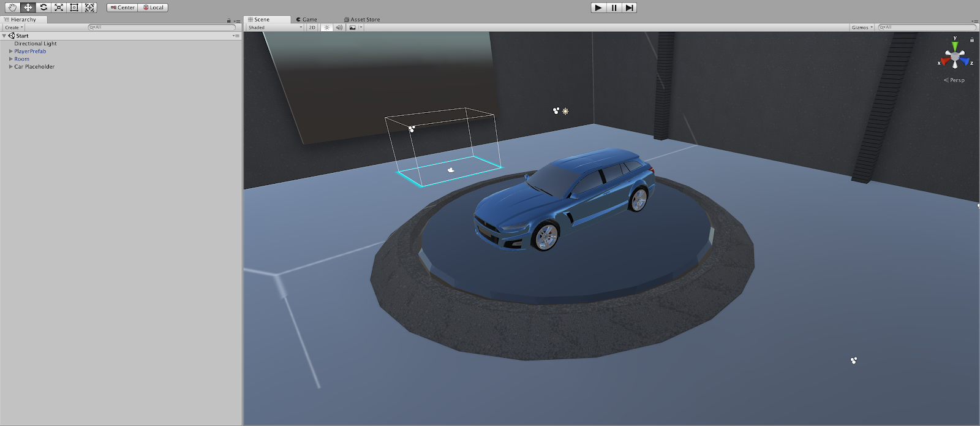
Task: Select the Rotate tool
Action: [43, 7]
